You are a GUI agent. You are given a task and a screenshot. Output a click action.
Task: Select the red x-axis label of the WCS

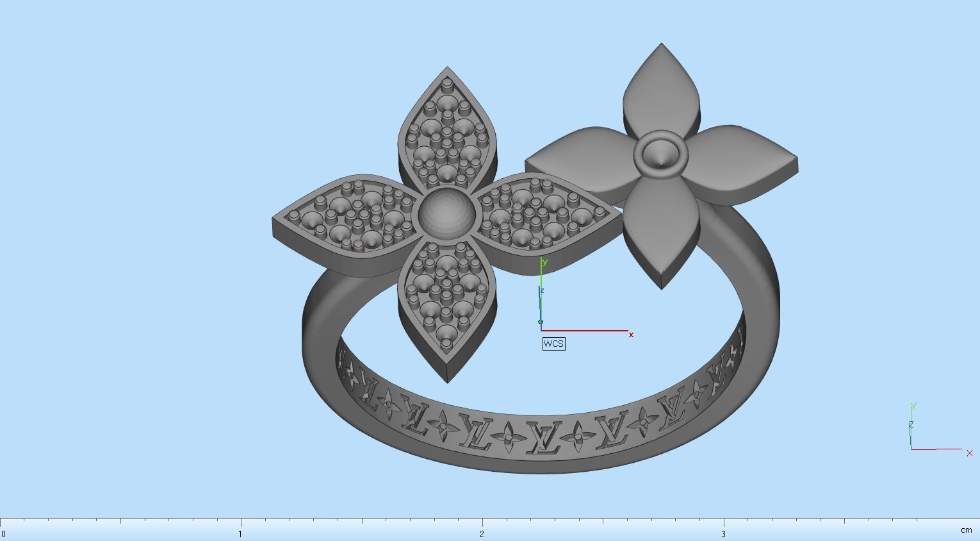point(631,335)
